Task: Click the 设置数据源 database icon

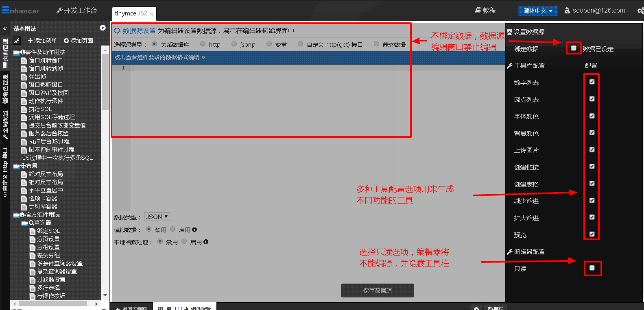Action: [x=510, y=32]
